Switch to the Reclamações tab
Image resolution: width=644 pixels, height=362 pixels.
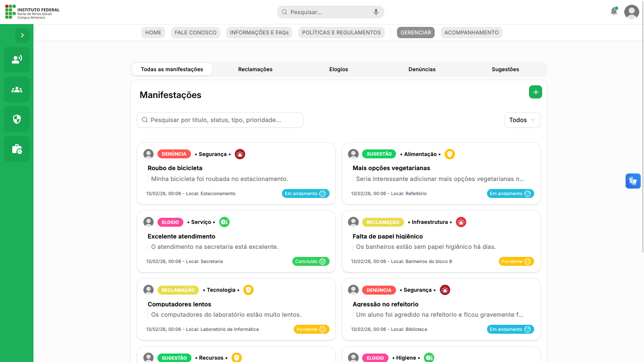255,69
